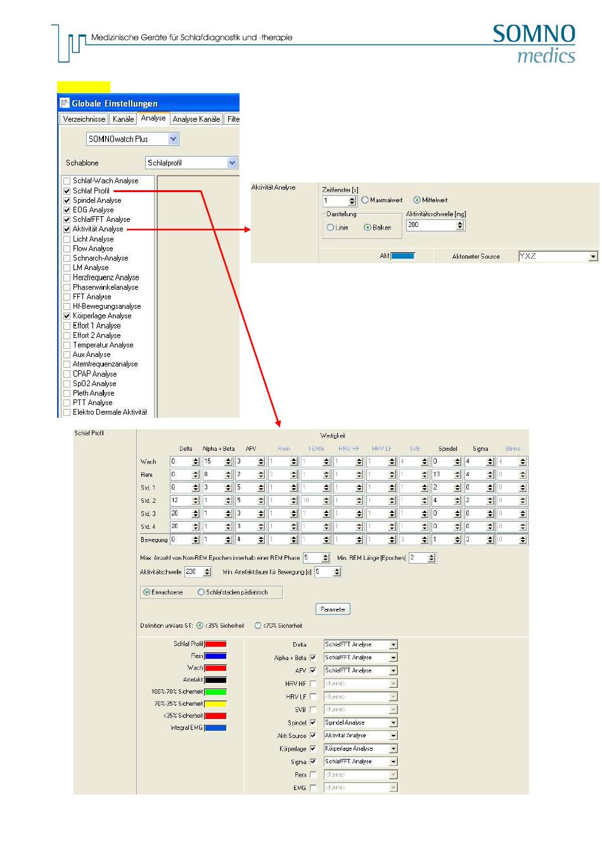Toggle the Schlaf Profil checkbox
Screen dimensions: 602x868
[67, 190]
